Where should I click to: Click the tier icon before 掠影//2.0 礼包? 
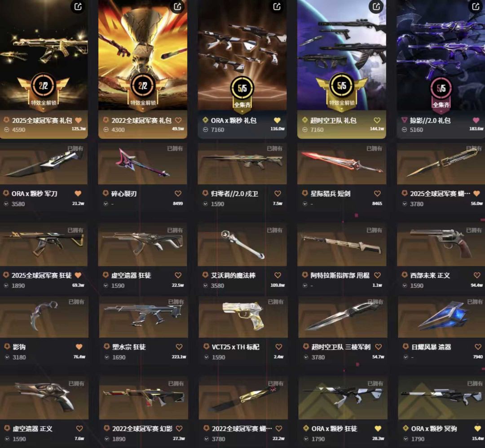coord(404,120)
